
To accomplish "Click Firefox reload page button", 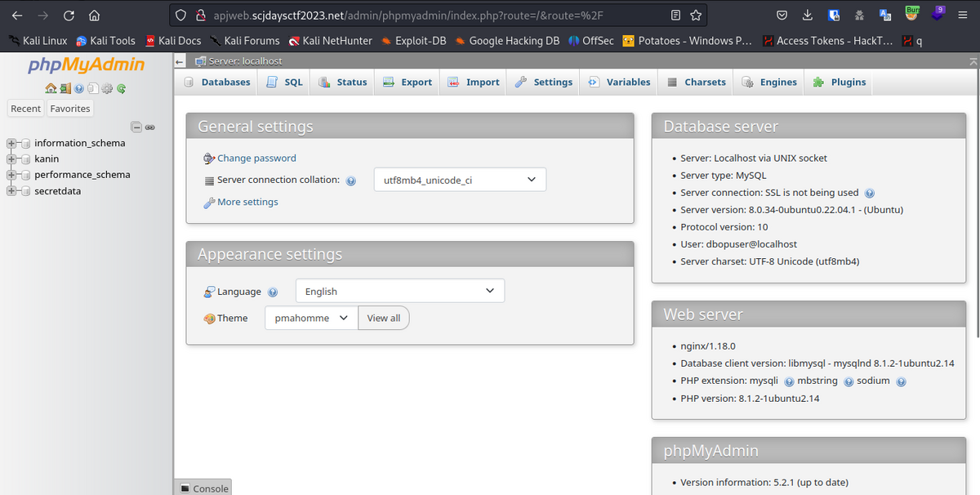I will click(69, 15).
